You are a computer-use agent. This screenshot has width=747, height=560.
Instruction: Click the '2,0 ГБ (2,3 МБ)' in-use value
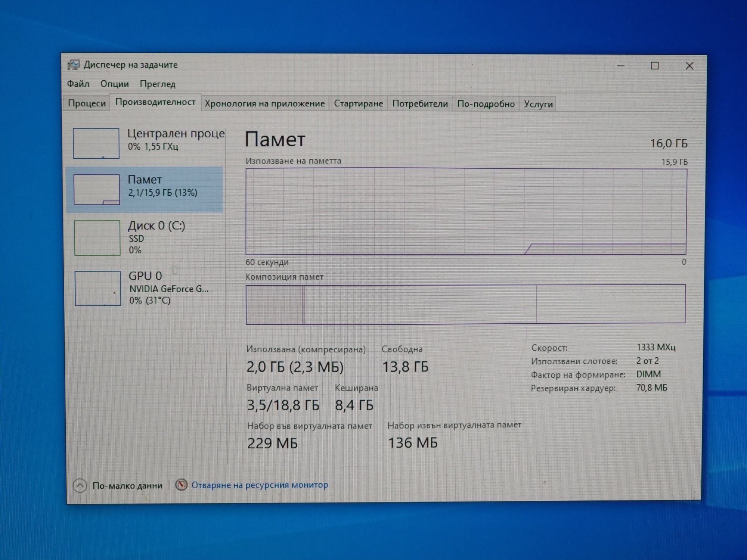click(x=295, y=367)
